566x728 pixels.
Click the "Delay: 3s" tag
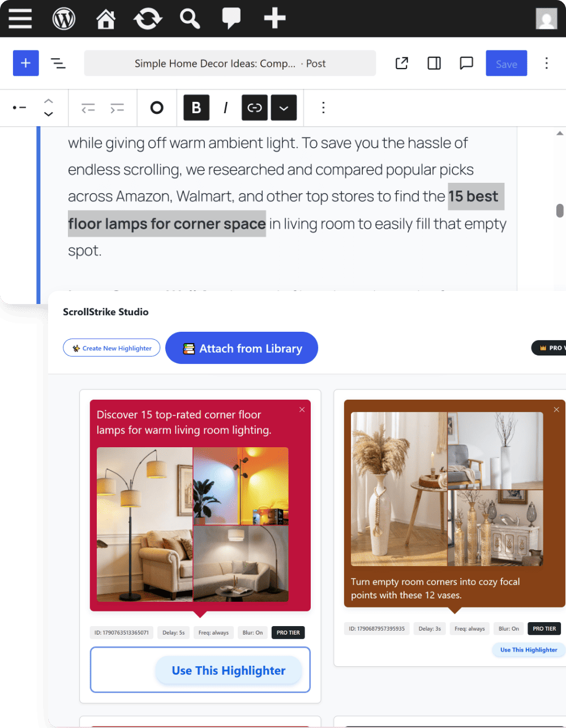point(430,628)
